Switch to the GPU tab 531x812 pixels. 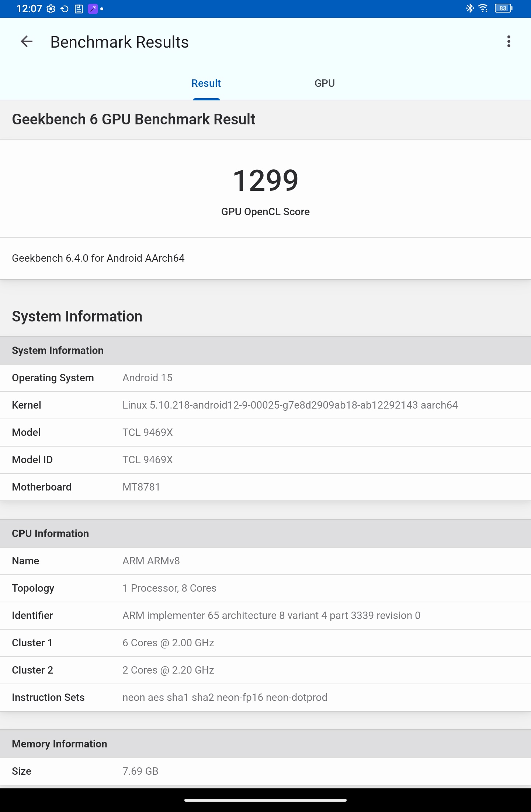click(x=324, y=83)
